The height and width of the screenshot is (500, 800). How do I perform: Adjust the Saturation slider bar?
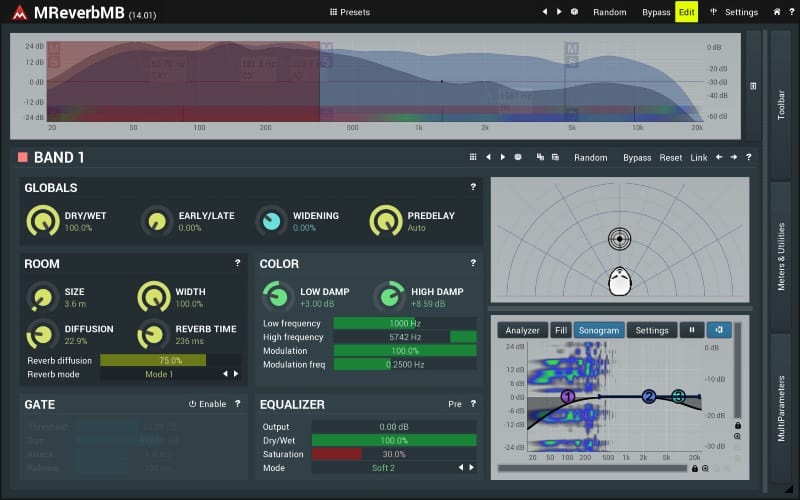[x=394, y=454]
